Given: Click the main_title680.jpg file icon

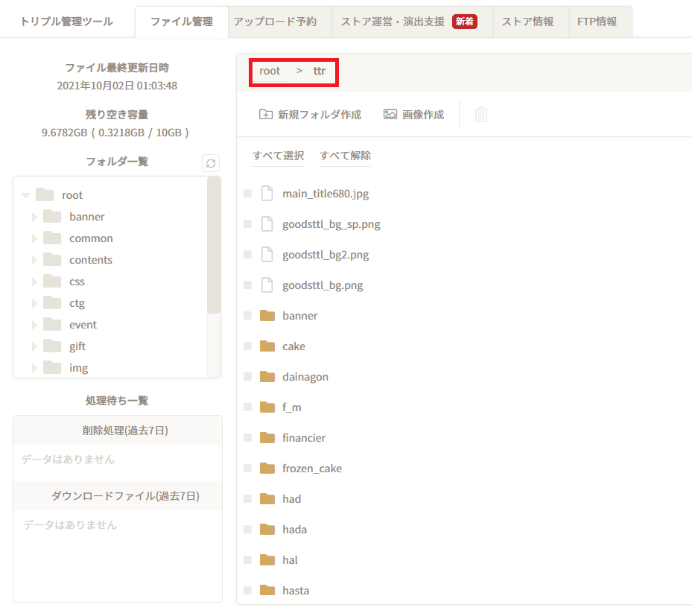Looking at the screenshot, I should coord(267,193).
